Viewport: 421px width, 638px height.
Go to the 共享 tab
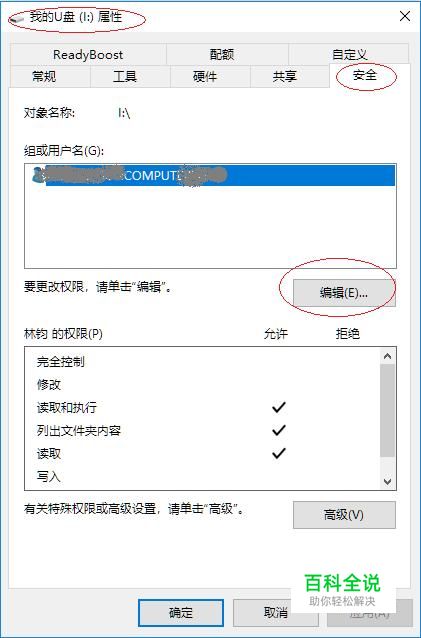pyautogui.click(x=285, y=76)
